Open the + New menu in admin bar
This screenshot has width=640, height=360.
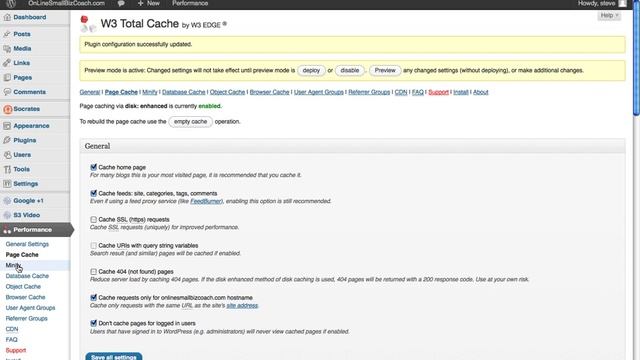coord(149,3)
